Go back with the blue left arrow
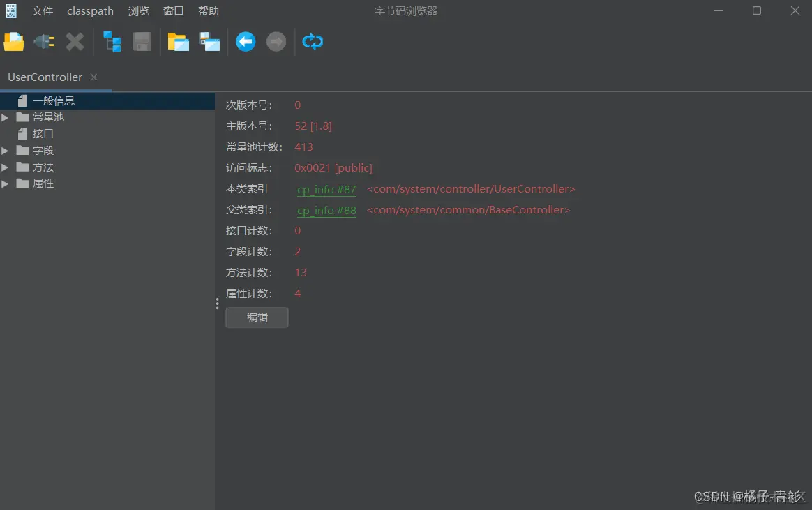Image resolution: width=812 pixels, height=510 pixels. click(246, 41)
